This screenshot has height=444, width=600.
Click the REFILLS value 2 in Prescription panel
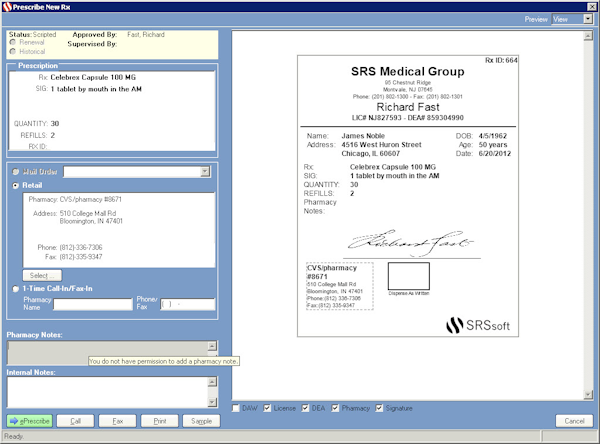[53, 135]
